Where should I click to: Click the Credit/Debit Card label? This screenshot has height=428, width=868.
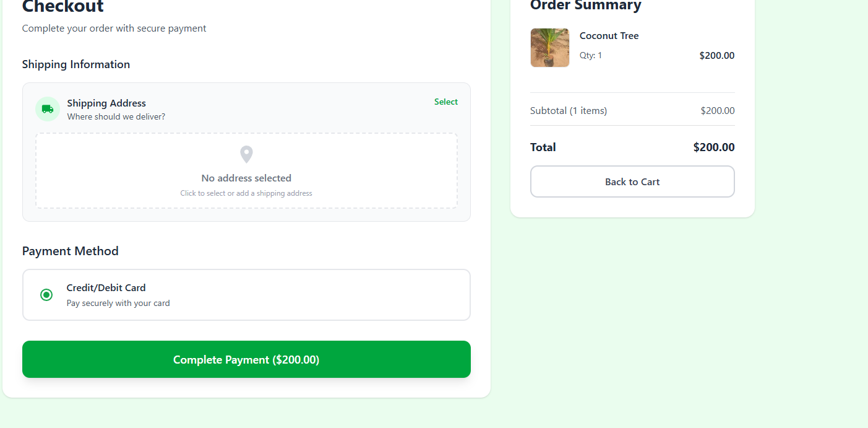[x=106, y=287]
